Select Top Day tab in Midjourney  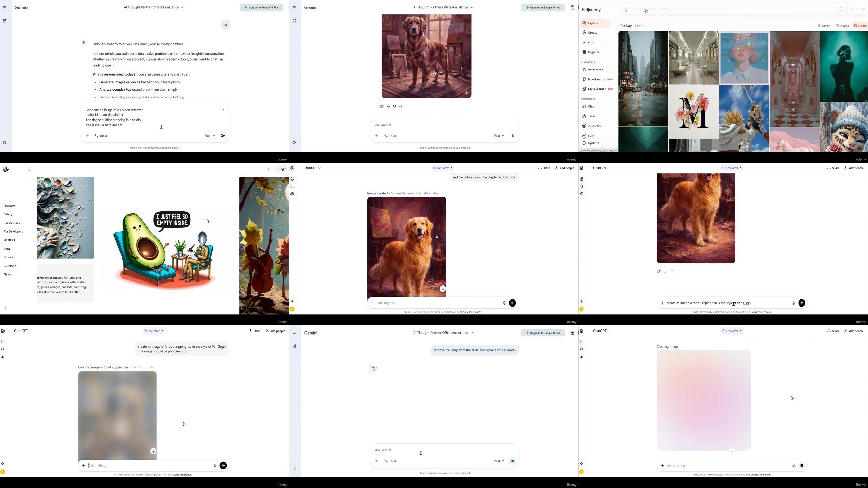point(625,26)
